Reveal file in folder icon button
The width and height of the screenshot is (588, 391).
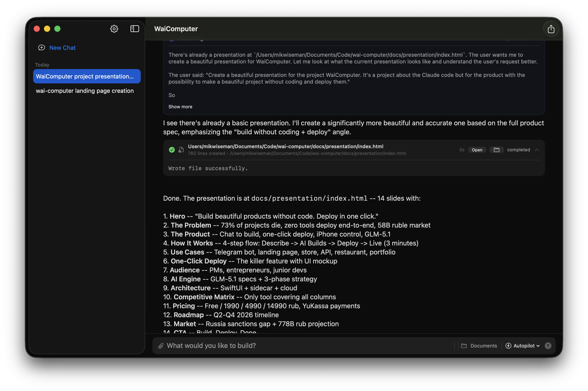click(x=496, y=150)
